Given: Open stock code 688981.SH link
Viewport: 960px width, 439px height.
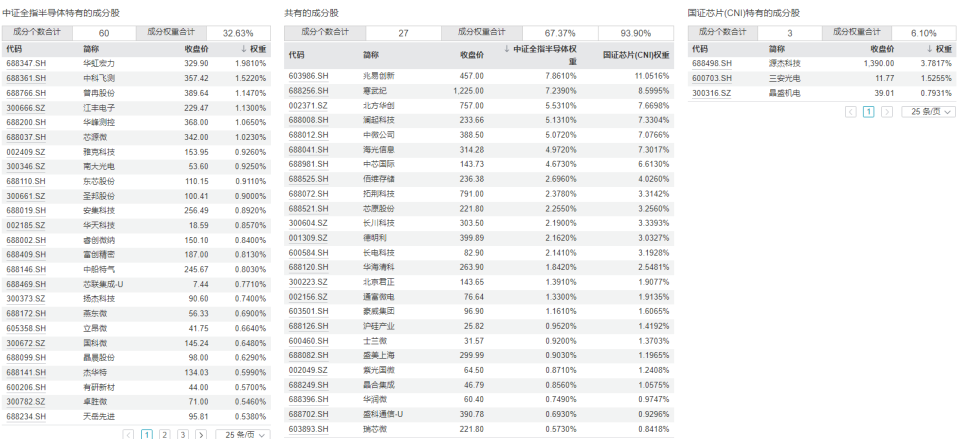Looking at the screenshot, I should point(309,164).
